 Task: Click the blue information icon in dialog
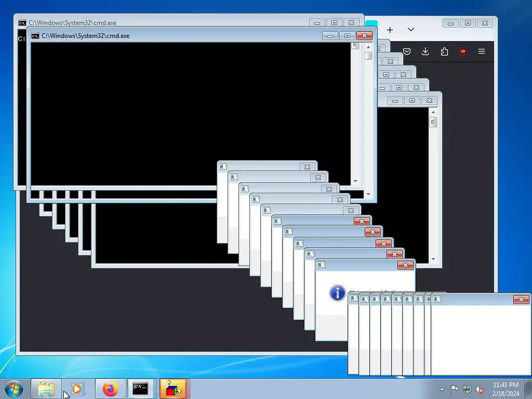[x=338, y=293]
